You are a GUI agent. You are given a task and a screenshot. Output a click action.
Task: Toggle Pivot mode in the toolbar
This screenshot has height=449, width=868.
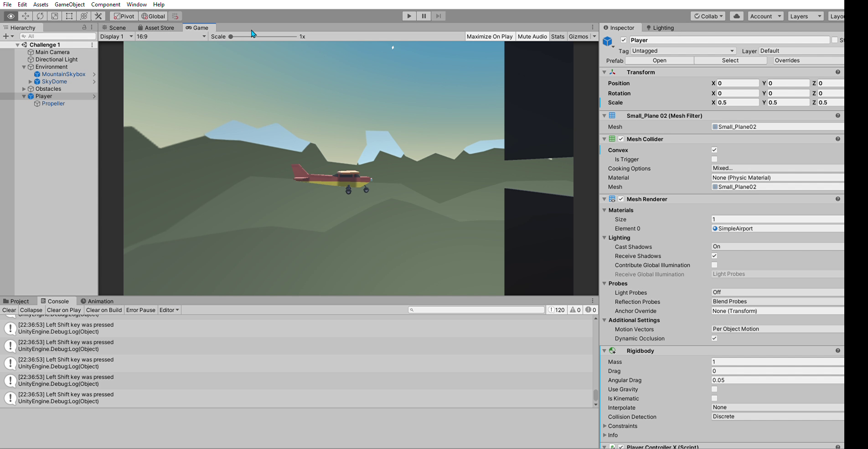tap(124, 16)
